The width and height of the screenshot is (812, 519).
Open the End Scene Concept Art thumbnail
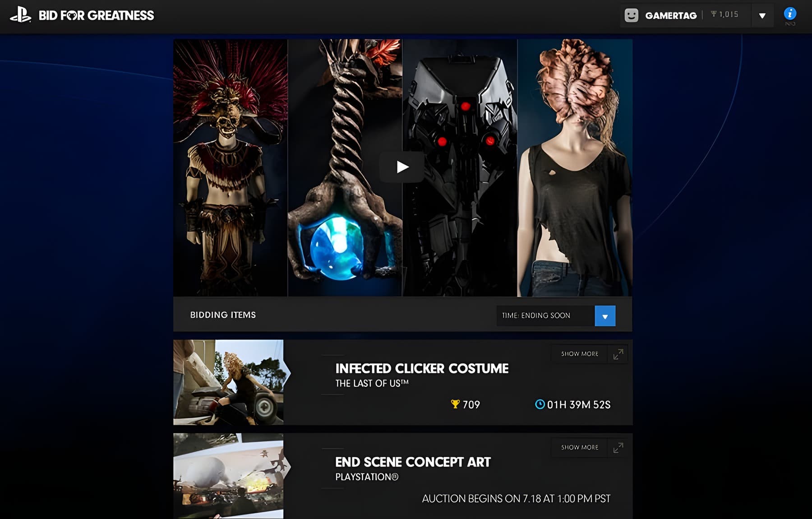[228, 476]
